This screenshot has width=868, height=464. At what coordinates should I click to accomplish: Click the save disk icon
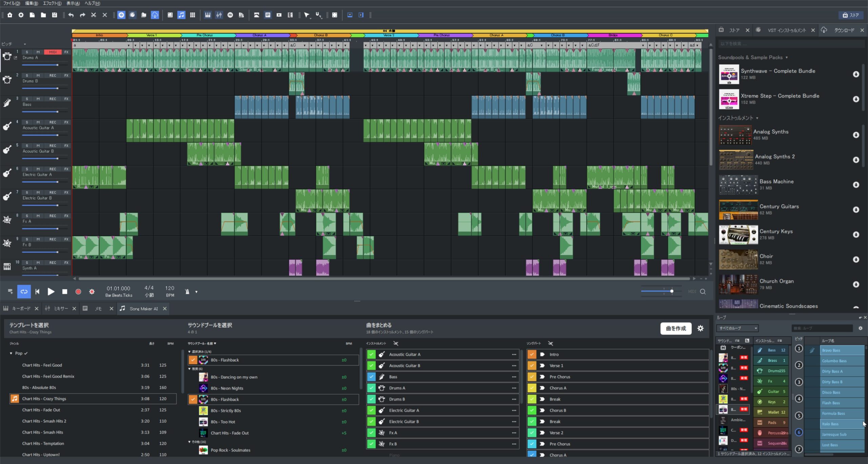pos(54,15)
